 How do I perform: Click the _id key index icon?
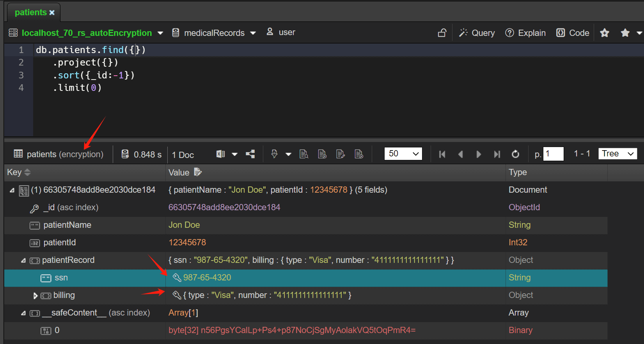click(34, 209)
